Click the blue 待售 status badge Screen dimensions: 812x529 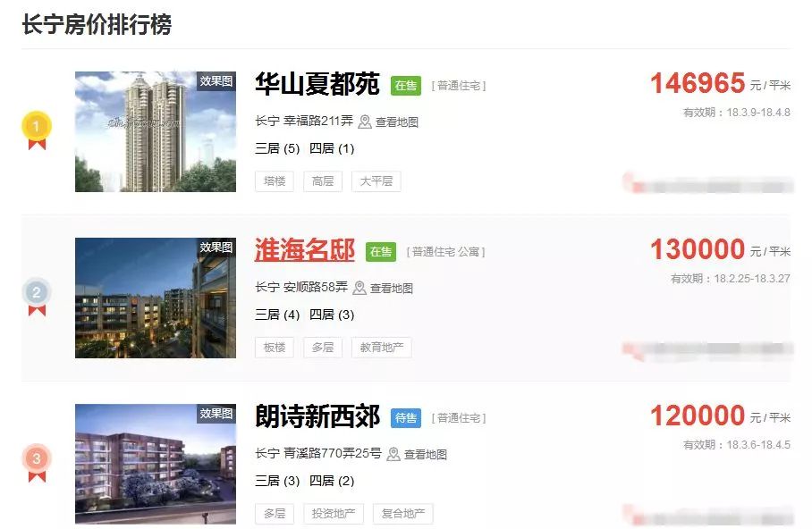click(x=405, y=417)
